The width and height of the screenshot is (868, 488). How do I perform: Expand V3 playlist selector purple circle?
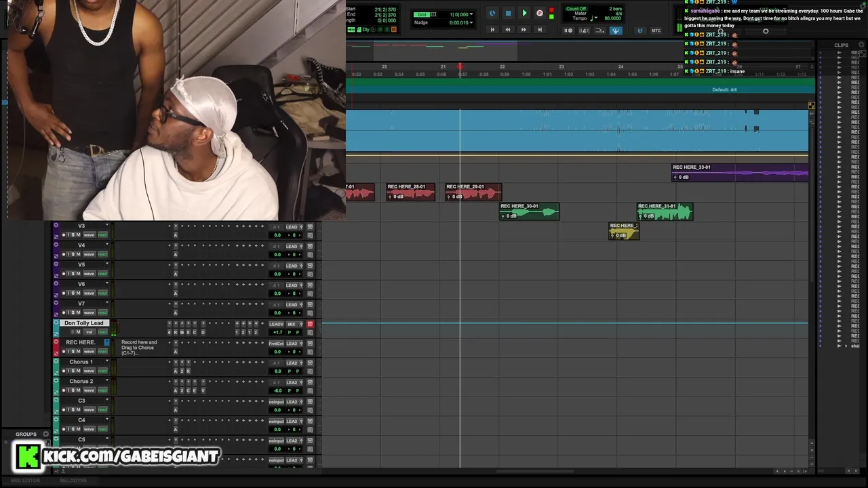pos(56,226)
